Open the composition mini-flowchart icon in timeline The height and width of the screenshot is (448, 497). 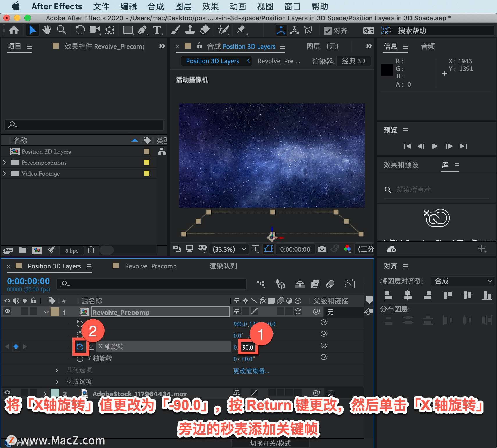point(260,284)
